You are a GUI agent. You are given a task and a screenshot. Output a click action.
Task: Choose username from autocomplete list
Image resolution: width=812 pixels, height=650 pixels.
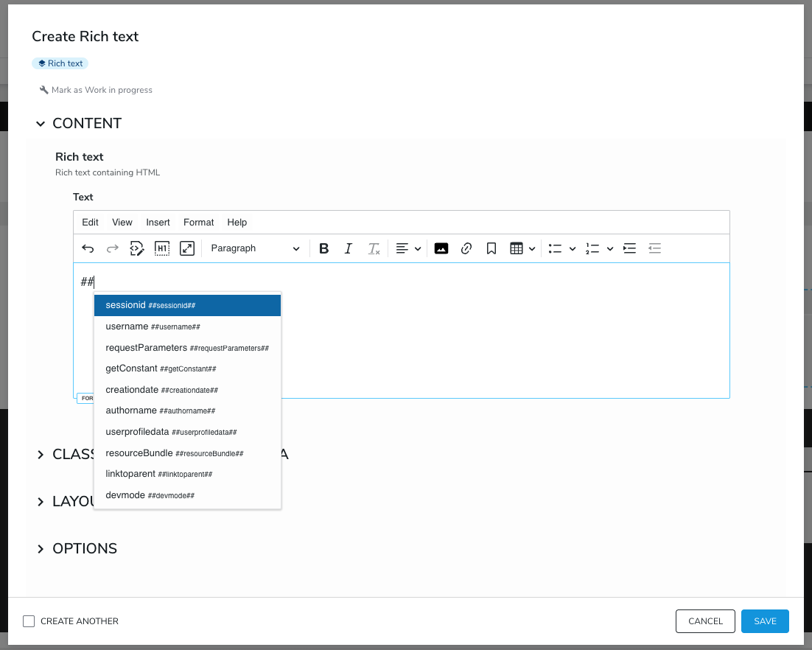(187, 326)
